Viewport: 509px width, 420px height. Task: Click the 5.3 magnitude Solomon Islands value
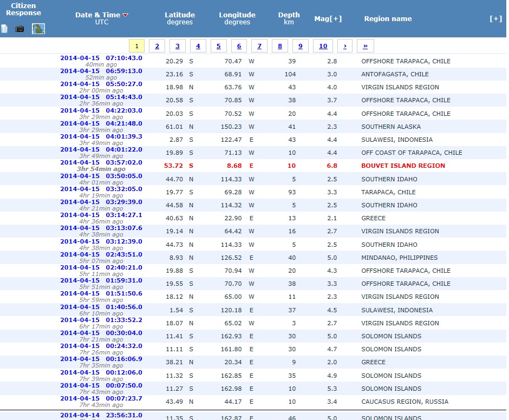(332, 389)
